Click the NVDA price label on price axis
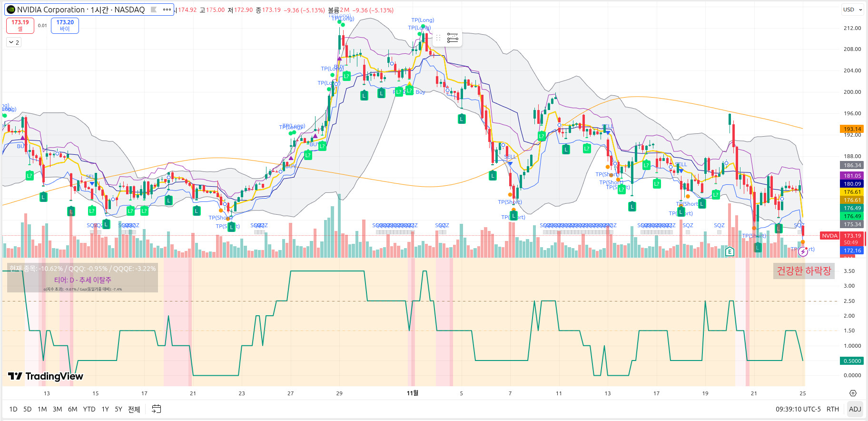The width and height of the screenshot is (868, 421). [829, 236]
